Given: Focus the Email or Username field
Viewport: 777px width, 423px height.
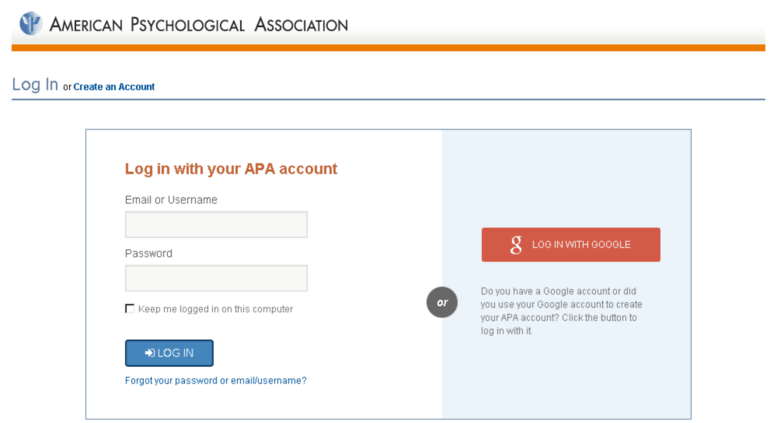Looking at the screenshot, I should 216,224.
